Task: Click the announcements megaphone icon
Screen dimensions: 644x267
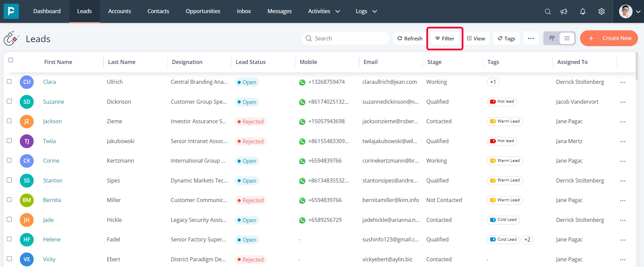Action: click(x=564, y=11)
